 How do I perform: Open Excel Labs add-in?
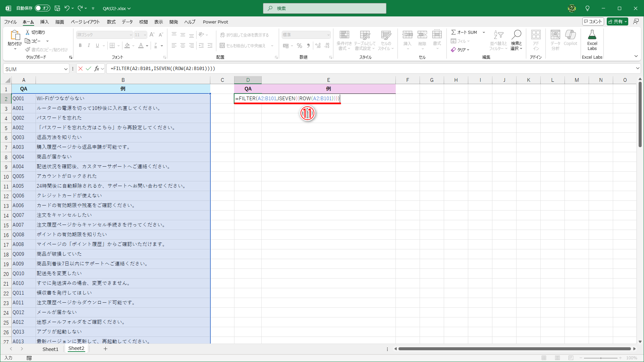pyautogui.click(x=592, y=40)
